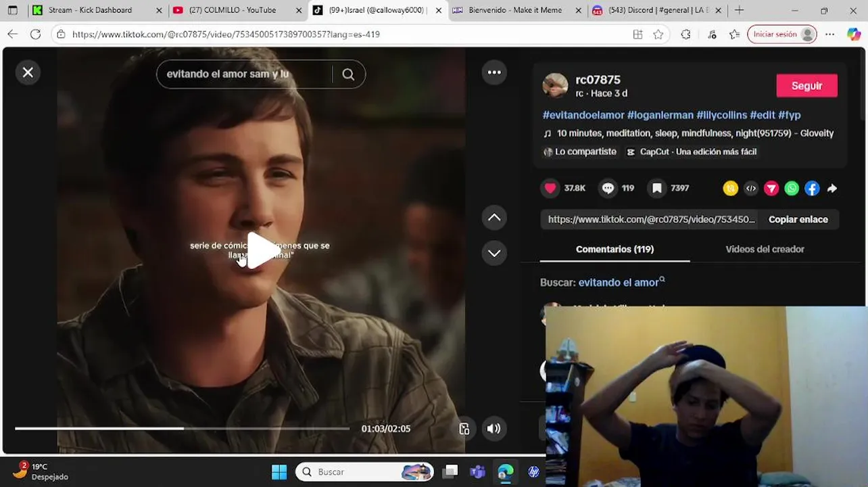Open Windows Start menu

[279, 471]
